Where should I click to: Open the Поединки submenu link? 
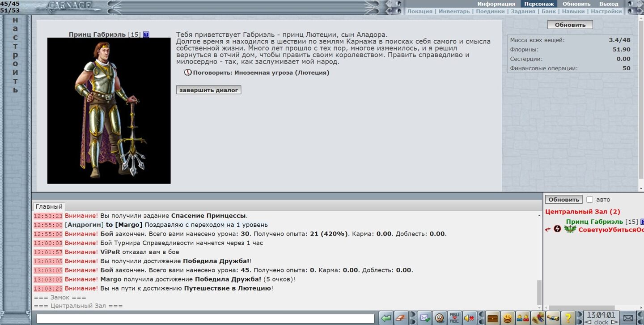click(490, 11)
